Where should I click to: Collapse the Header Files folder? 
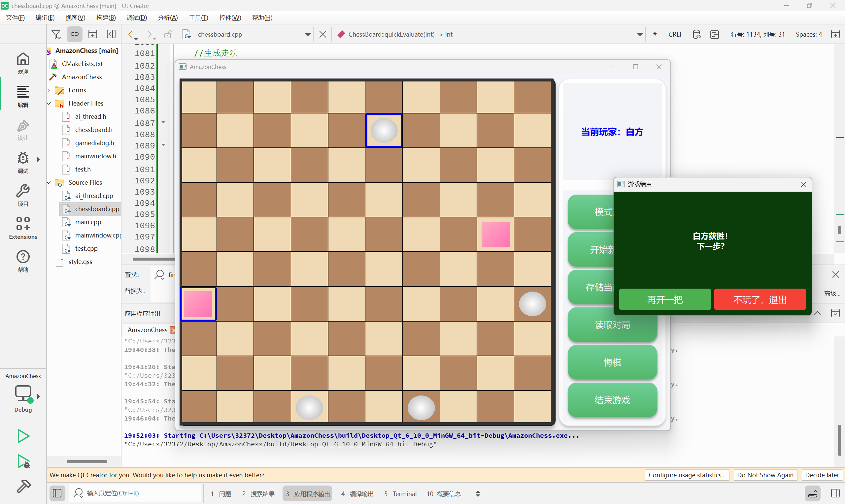click(49, 103)
